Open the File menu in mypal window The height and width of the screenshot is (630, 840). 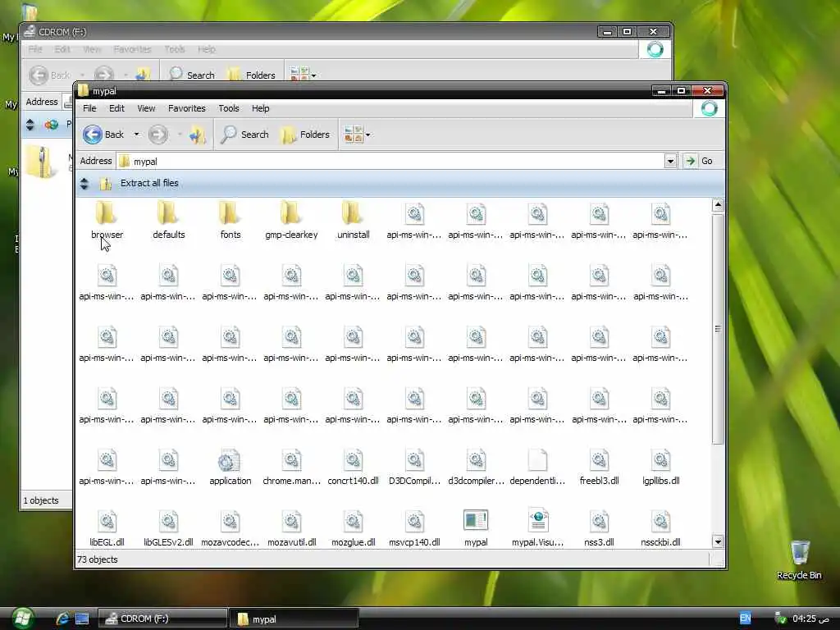click(89, 108)
